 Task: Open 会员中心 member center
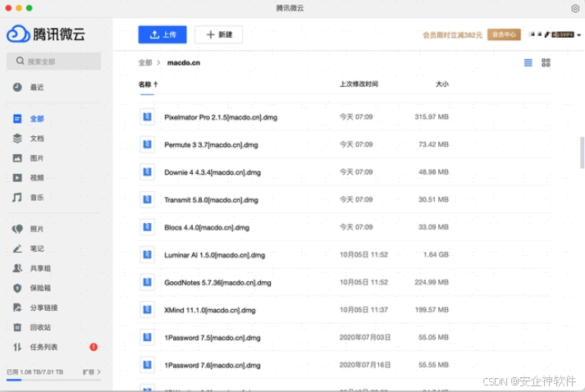(x=504, y=34)
